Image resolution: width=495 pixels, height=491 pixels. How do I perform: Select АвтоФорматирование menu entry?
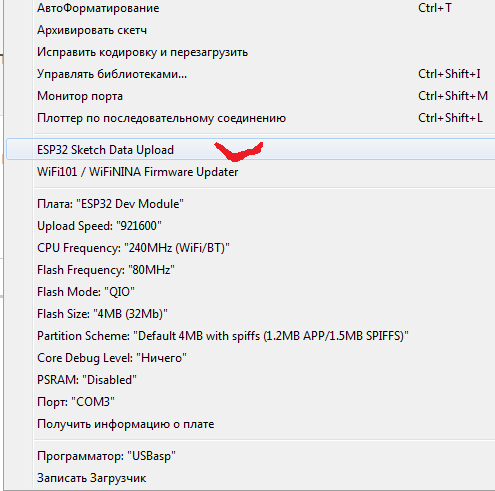tap(251, 8)
